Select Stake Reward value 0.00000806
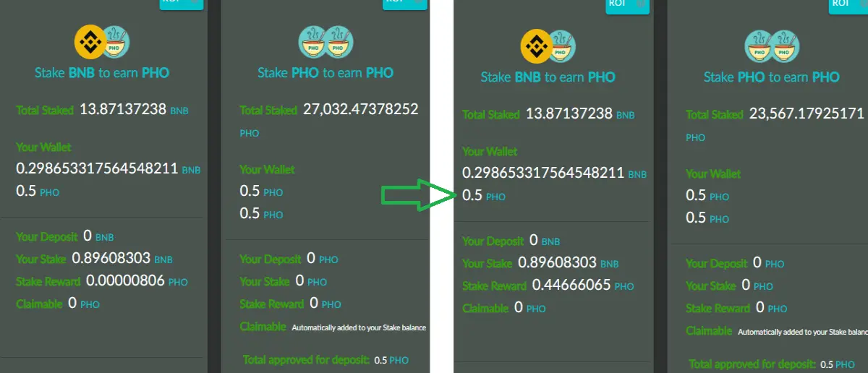Viewport: 868px width, 373px height. tap(126, 281)
